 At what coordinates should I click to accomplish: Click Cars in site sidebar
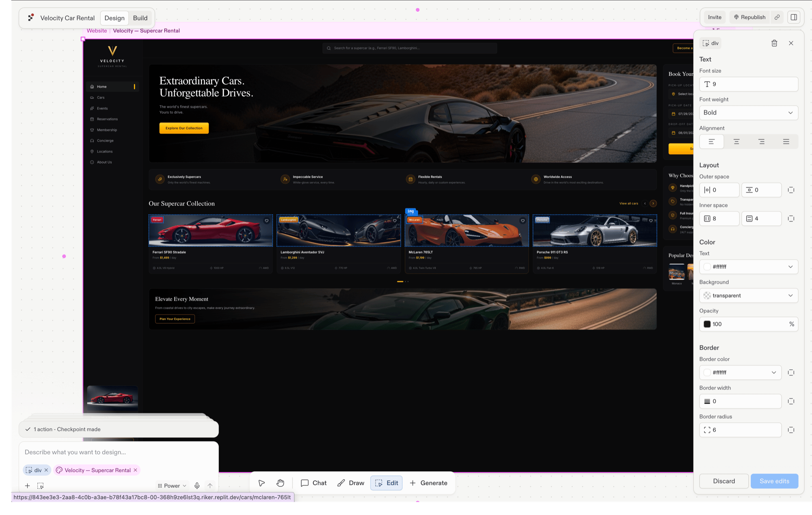click(x=112, y=98)
